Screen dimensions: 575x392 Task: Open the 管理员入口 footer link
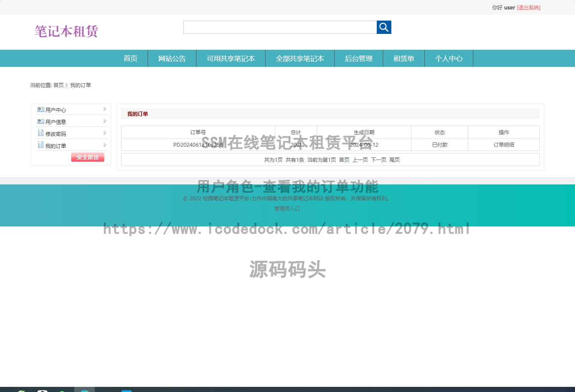coord(287,209)
